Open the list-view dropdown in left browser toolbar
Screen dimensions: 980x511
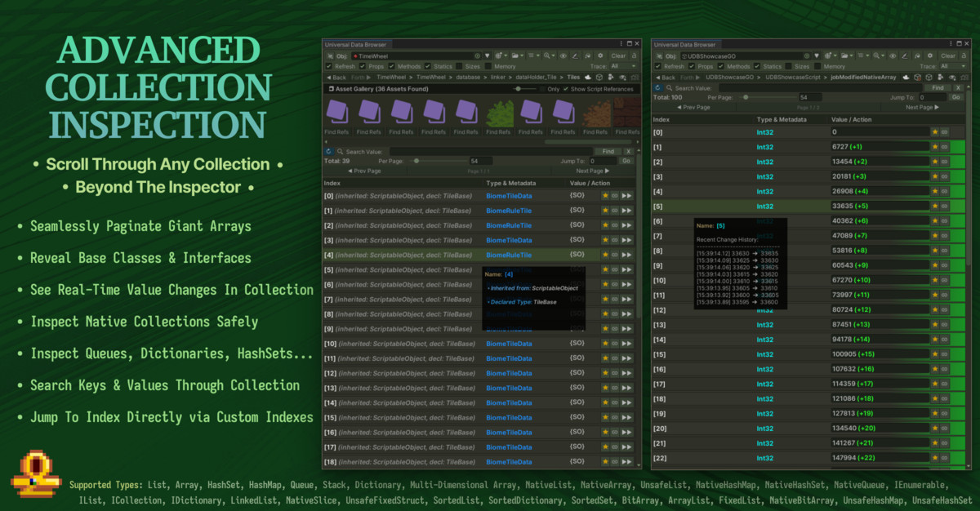[534, 56]
